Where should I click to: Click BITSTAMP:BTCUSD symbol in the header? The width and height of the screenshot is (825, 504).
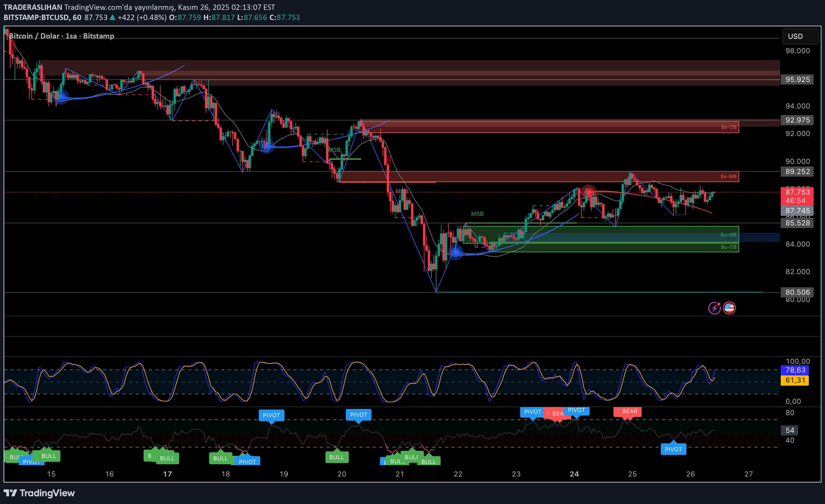[36, 17]
